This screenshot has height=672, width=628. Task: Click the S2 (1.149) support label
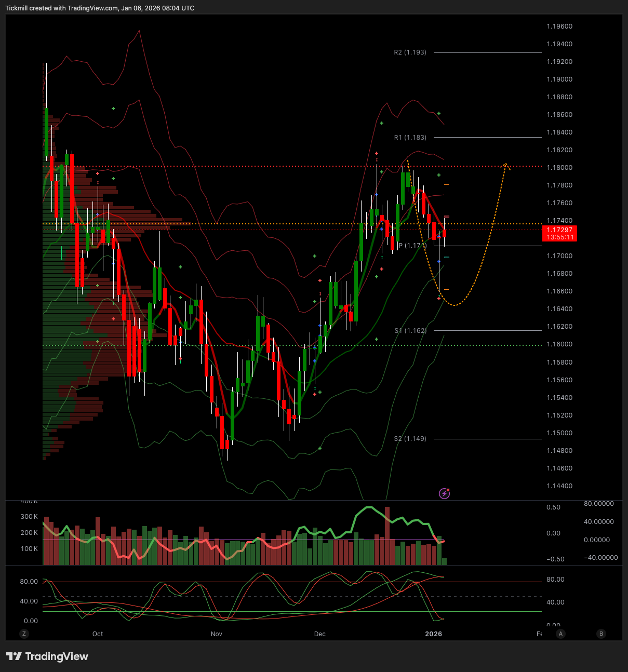pos(410,439)
